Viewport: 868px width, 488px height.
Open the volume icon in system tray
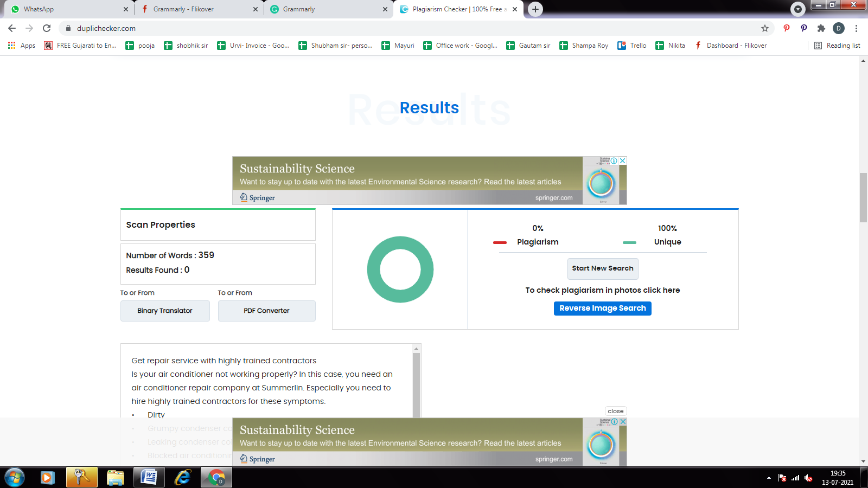pyautogui.click(x=808, y=478)
